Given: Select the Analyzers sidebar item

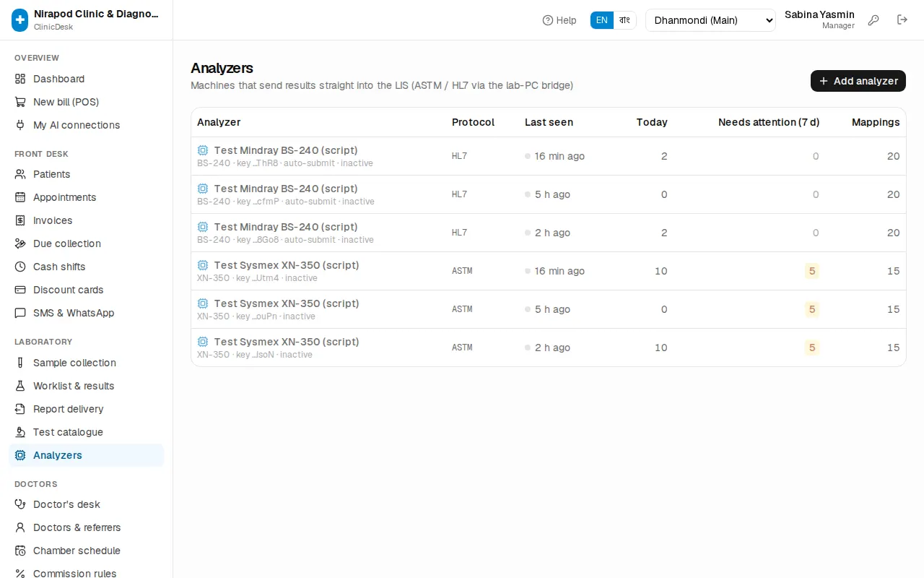Looking at the screenshot, I should tap(87, 455).
